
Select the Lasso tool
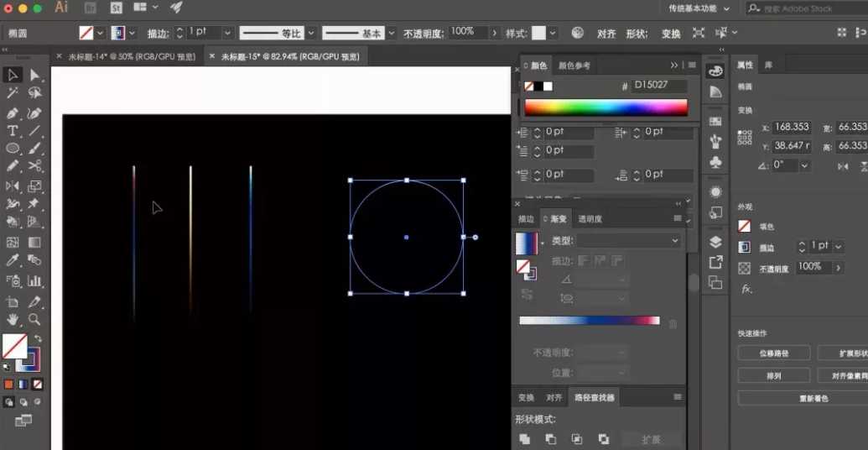coord(34,92)
